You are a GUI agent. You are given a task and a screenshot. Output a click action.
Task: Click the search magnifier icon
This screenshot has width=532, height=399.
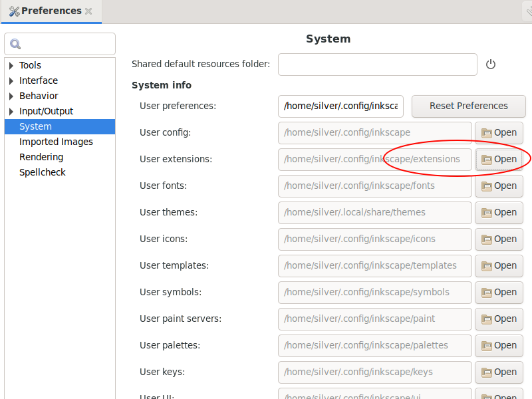[x=15, y=44]
